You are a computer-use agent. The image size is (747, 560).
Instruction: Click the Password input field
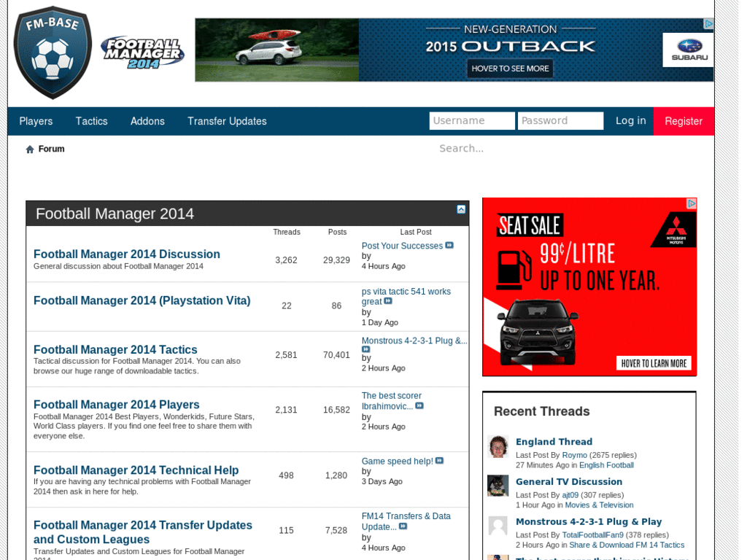(x=561, y=121)
